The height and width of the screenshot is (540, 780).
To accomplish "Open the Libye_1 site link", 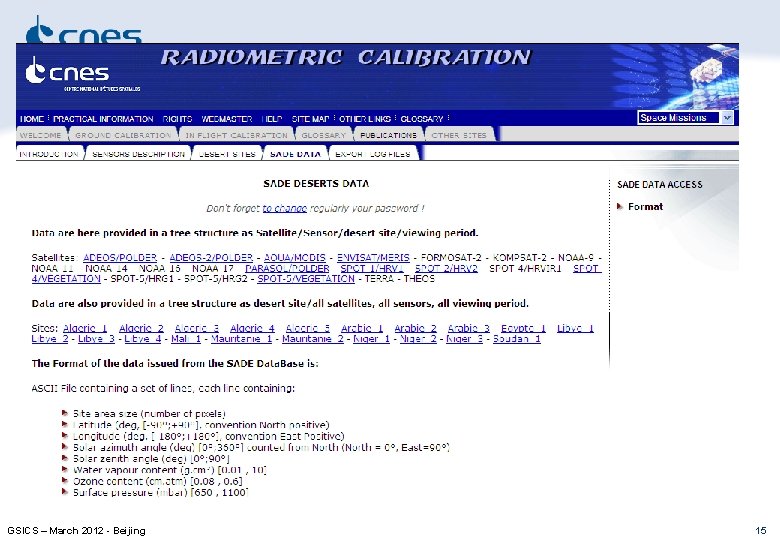I will pos(575,328).
